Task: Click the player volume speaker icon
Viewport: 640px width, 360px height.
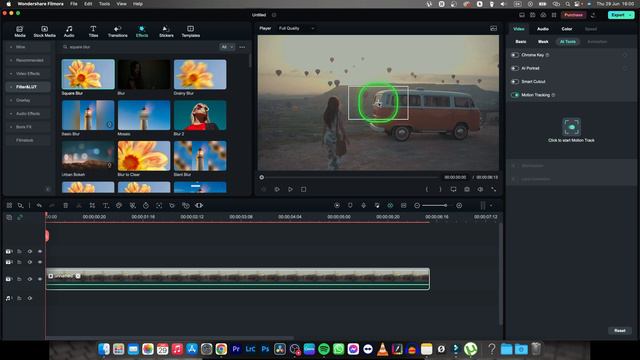Action: tap(480, 189)
